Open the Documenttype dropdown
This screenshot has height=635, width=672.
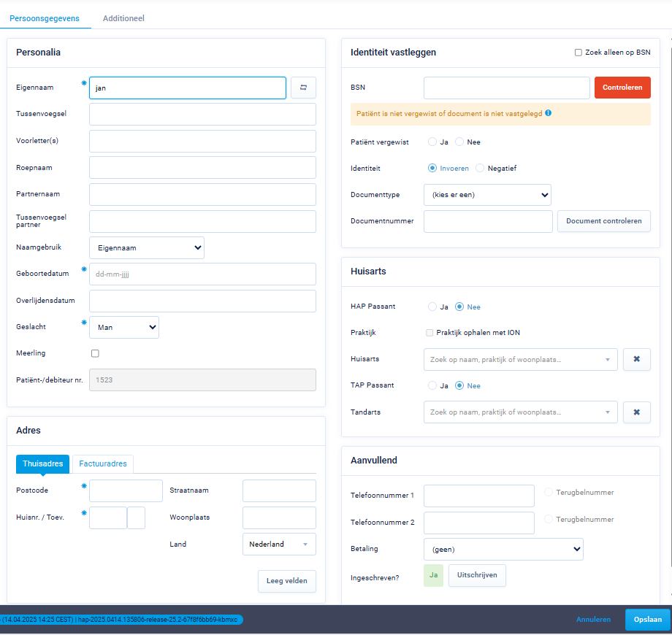pyautogui.click(x=487, y=195)
